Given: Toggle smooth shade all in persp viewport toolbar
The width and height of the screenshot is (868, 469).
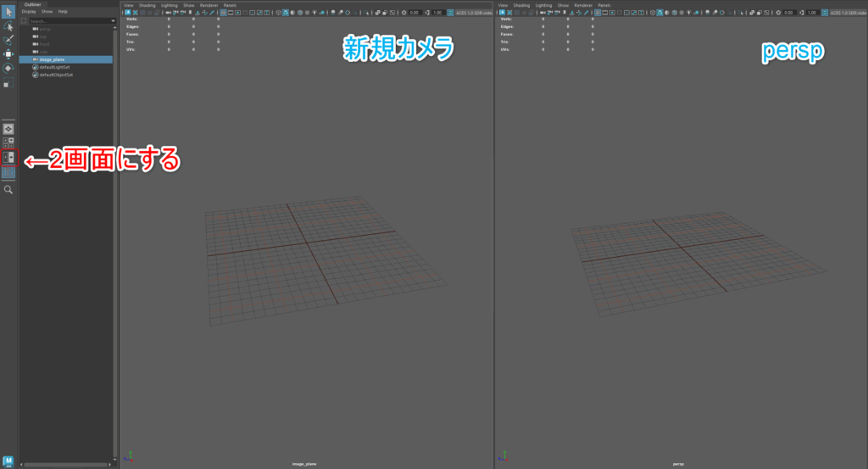Looking at the screenshot, I should (x=659, y=12).
